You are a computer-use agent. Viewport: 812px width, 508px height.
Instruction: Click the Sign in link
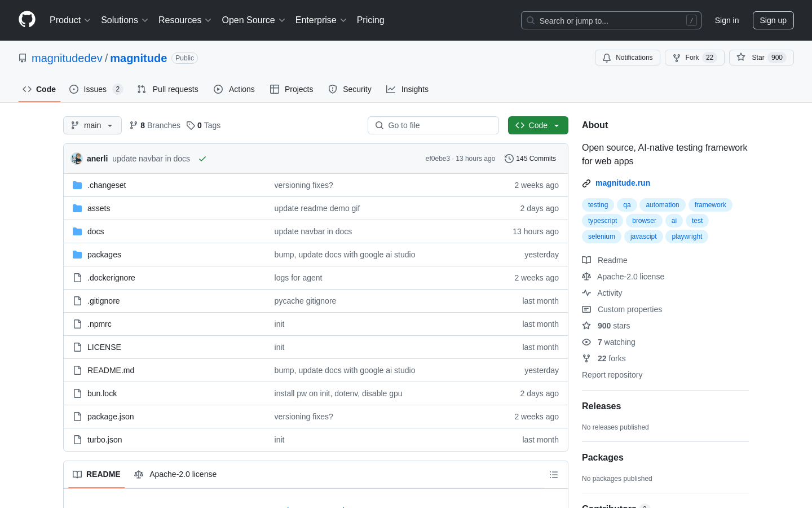[x=727, y=20]
